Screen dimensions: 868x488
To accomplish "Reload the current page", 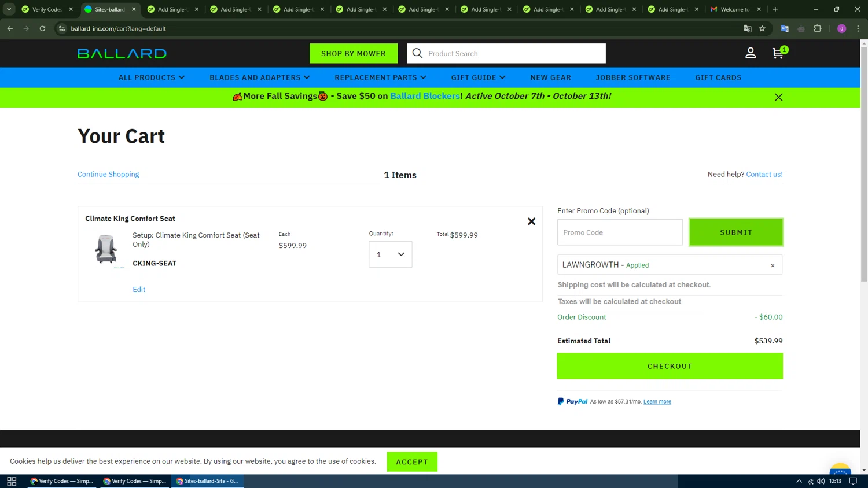I will [x=42, y=28].
